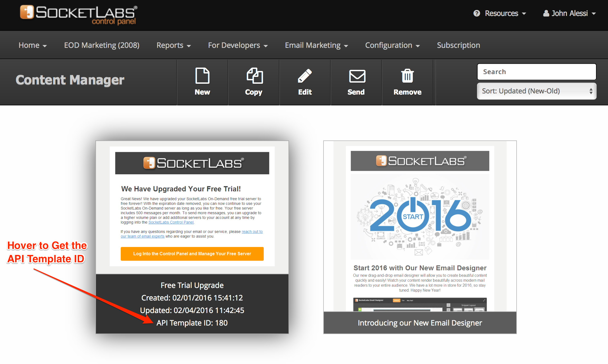Viewport: 608px width, 364px height.
Task: Click the 'our team of email experts' link
Action: (x=142, y=236)
